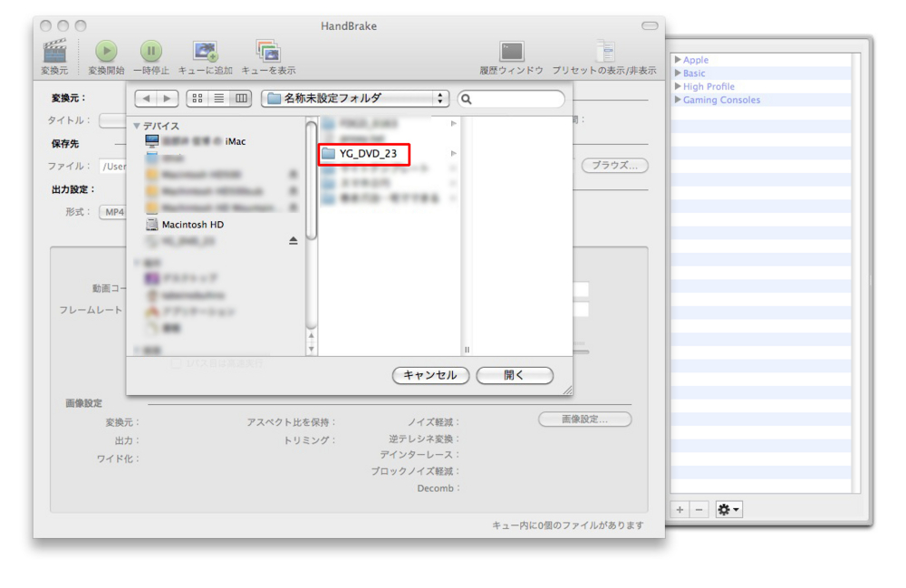The width and height of the screenshot is (906, 588).
Task: Click the eject icon beside the DVD volume
Action: (293, 240)
